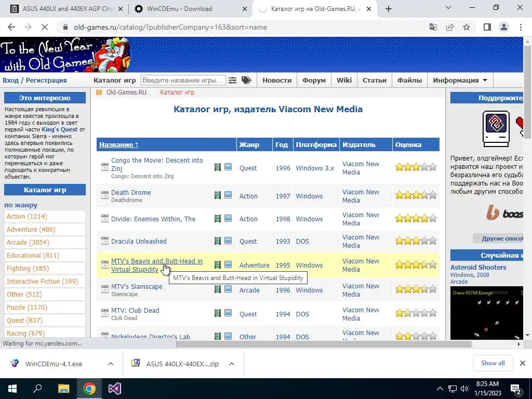Expand ASUS 440LX zip download options arrow
532x399 pixels.
232,364
